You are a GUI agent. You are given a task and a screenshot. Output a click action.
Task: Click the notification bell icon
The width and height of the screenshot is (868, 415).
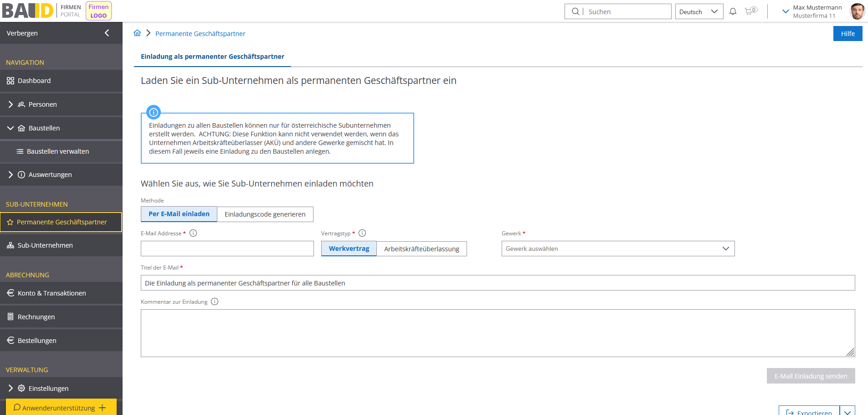(x=733, y=12)
